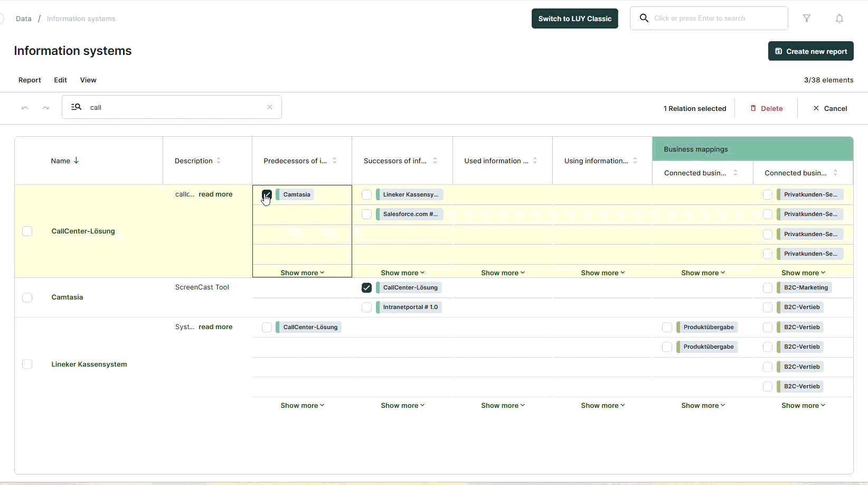The height and width of the screenshot is (485, 868).
Task: Open the notifications bell
Action: point(839,18)
